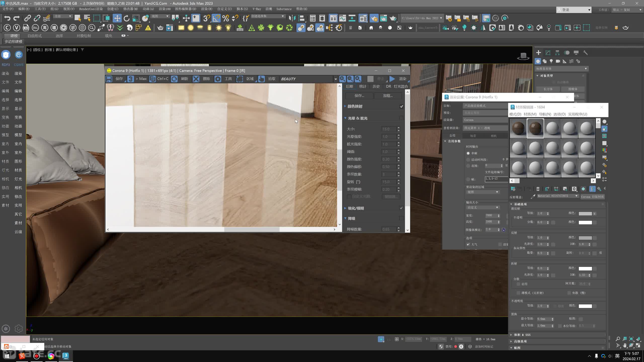The height and width of the screenshot is (362, 644).
Task: Enable the 分散 启用 checkbox
Action: coord(518,284)
